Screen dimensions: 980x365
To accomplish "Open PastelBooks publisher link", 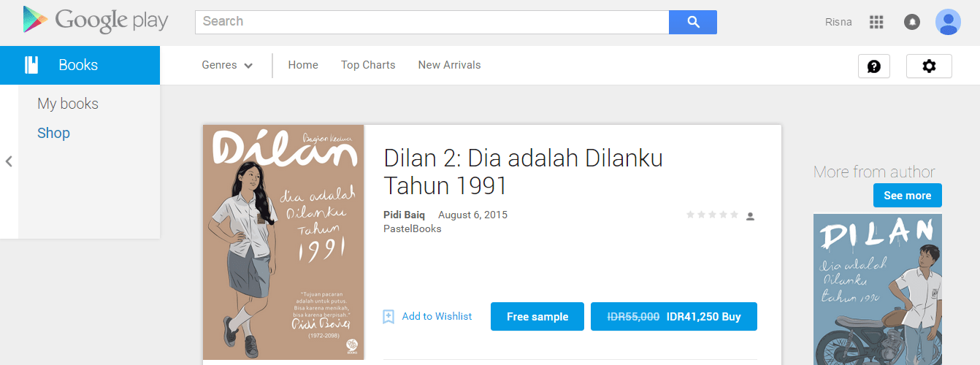I will tap(413, 228).
